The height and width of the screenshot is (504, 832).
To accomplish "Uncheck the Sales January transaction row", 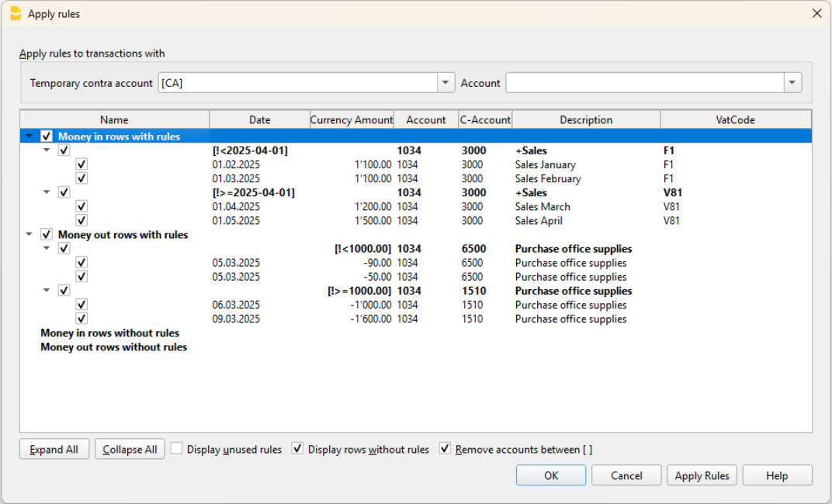I will click(81, 164).
